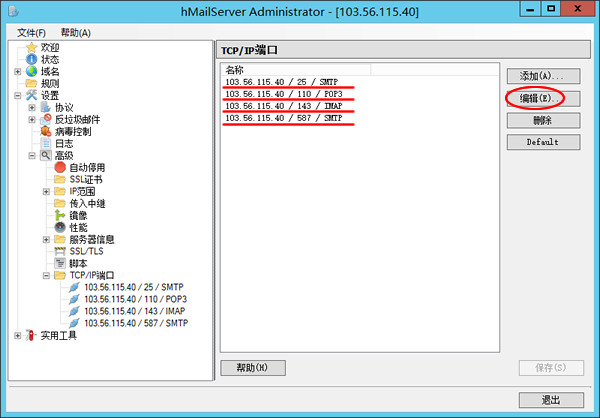The width and height of the screenshot is (600, 418).
Task: Collapse the 设置 tree node
Action: click(18, 96)
